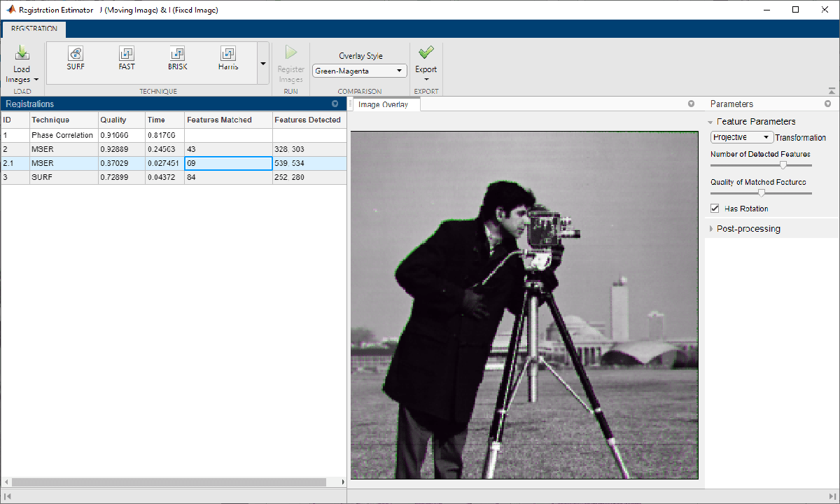Select the SURF technique icon
The width and height of the screenshot is (840, 504).
pyautogui.click(x=76, y=54)
